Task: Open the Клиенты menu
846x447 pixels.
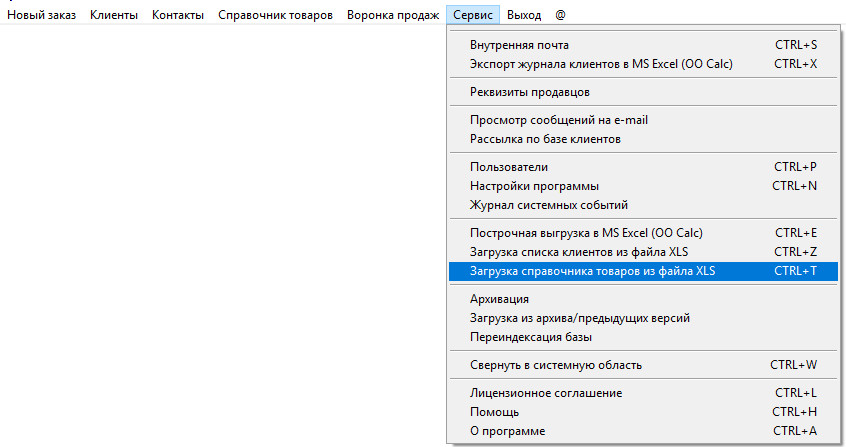Action: coord(114,16)
